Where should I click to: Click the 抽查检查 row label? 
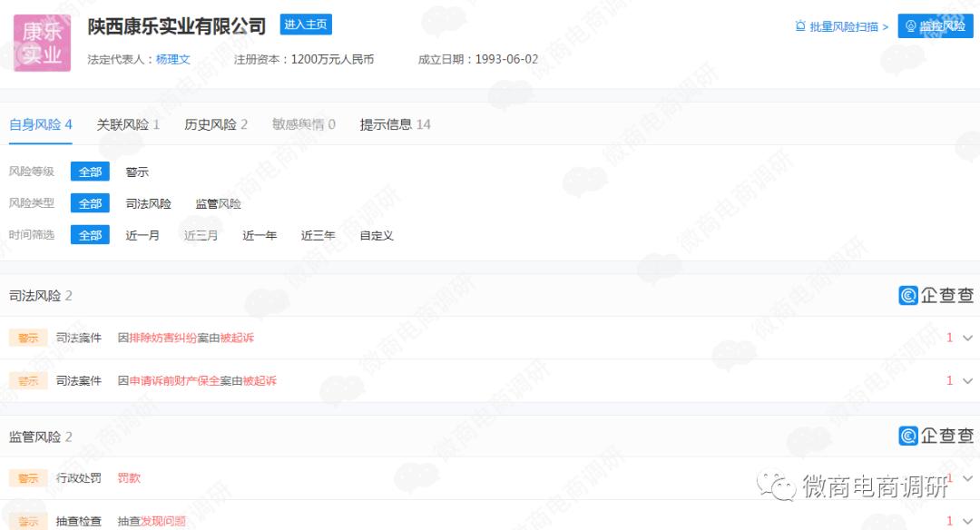79,521
